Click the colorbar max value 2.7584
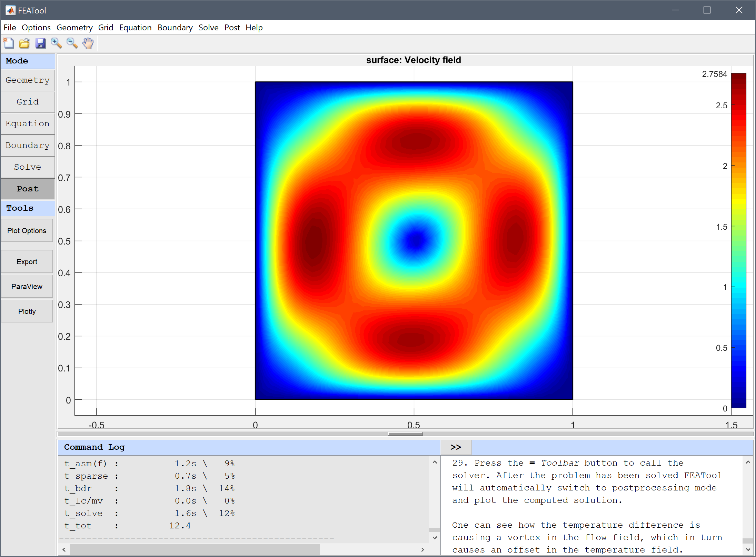The height and width of the screenshot is (557, 756). 715,74
